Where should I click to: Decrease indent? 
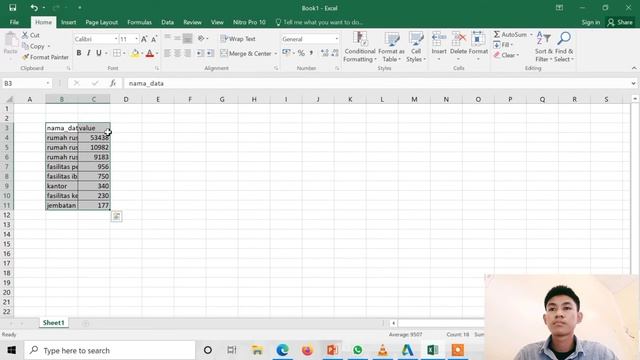pos(200,53)
